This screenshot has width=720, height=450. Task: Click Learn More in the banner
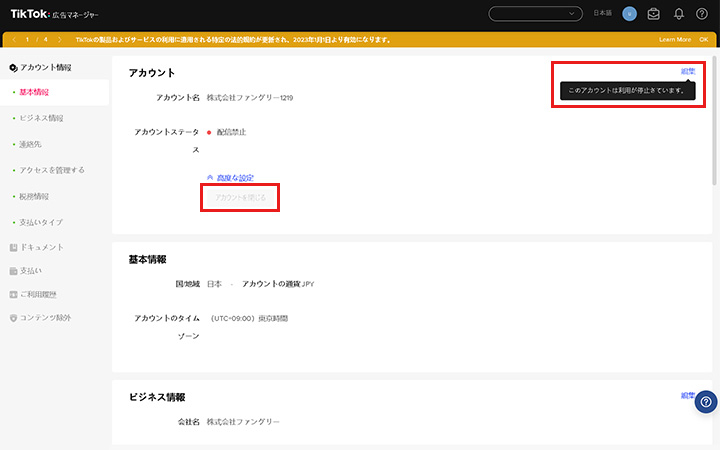675,39
